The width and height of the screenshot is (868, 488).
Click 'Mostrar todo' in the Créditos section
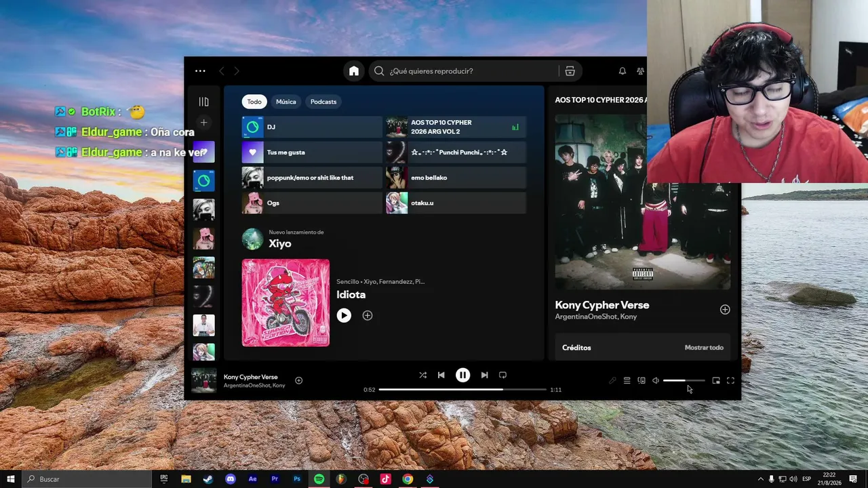(704, 348)
